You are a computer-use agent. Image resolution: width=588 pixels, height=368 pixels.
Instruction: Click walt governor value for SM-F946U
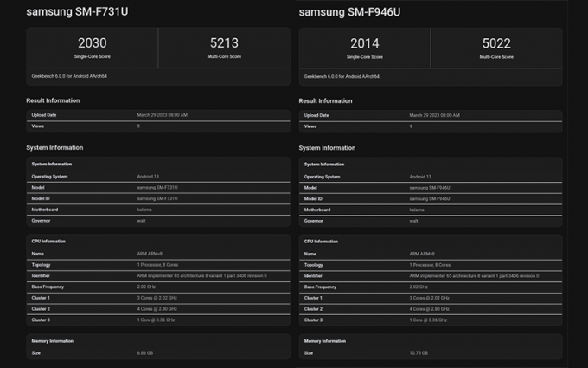[413, 221]
